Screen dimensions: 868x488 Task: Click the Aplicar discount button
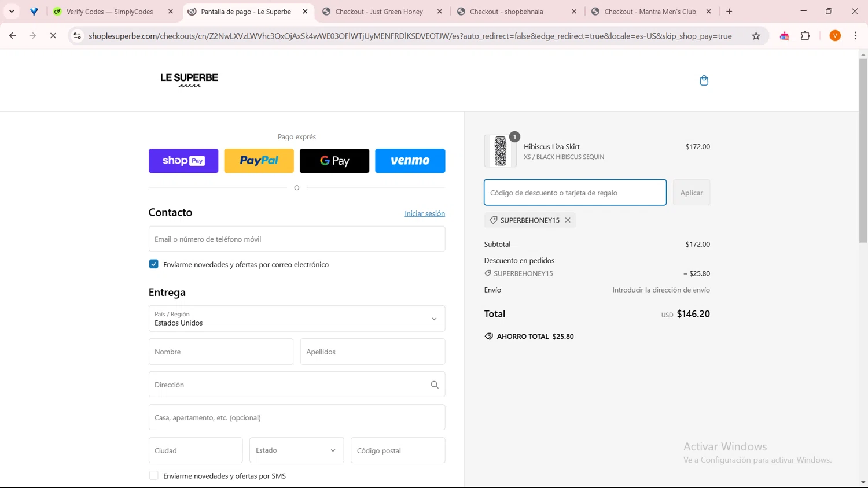point(692,193)
